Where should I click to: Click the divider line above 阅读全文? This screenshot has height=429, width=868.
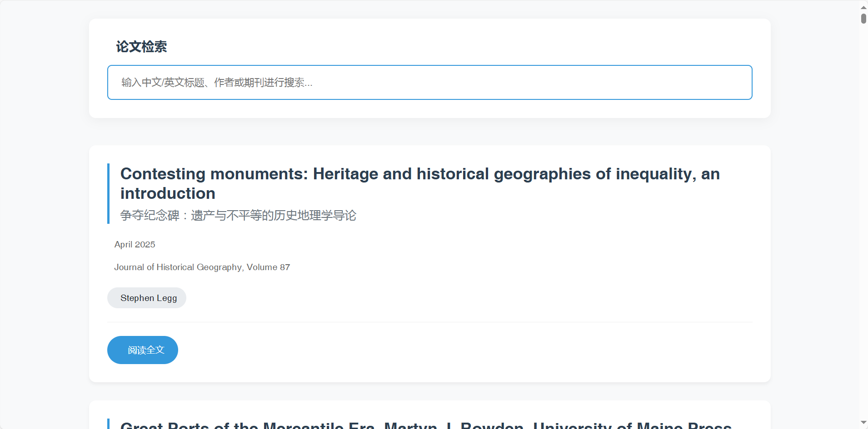429,322
